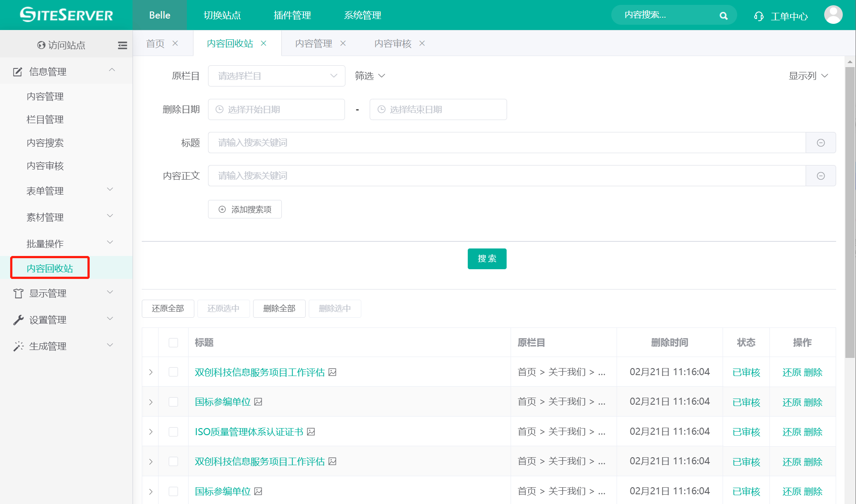856x504 pixels.
Task: Click the sidebar collapse hamburger icon
Action: click(x=122, y=45)
